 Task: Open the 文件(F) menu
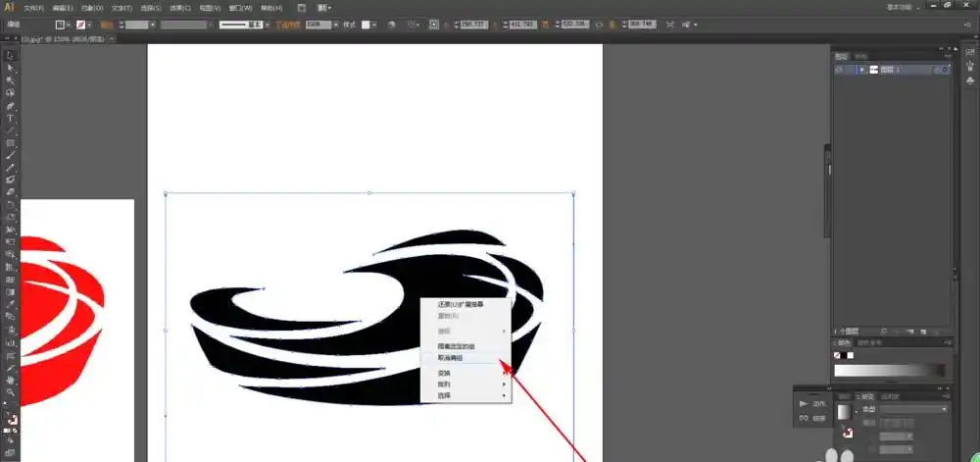[x=34, y=7]
